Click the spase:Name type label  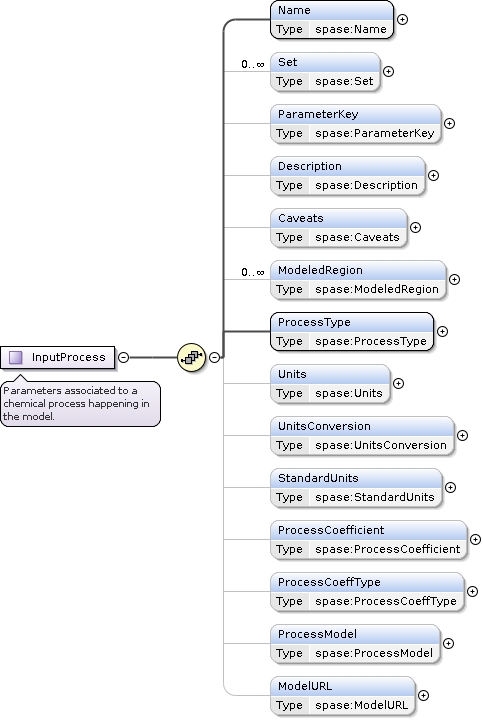tap(351, 29)
